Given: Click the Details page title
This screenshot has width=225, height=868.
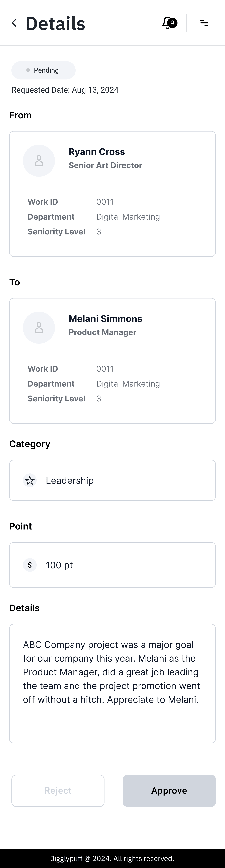Looking at the screenshot, I should 55,24.
